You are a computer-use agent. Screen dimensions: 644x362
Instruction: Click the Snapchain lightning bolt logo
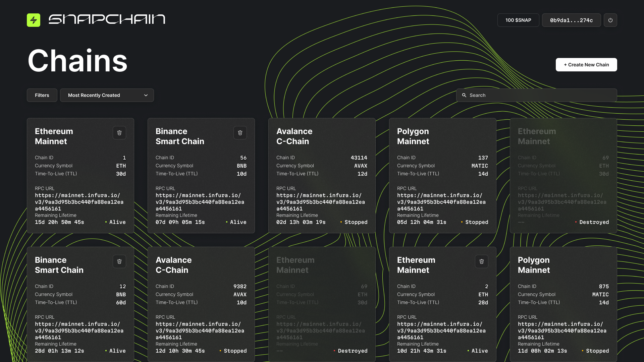(x=34, y=20)
